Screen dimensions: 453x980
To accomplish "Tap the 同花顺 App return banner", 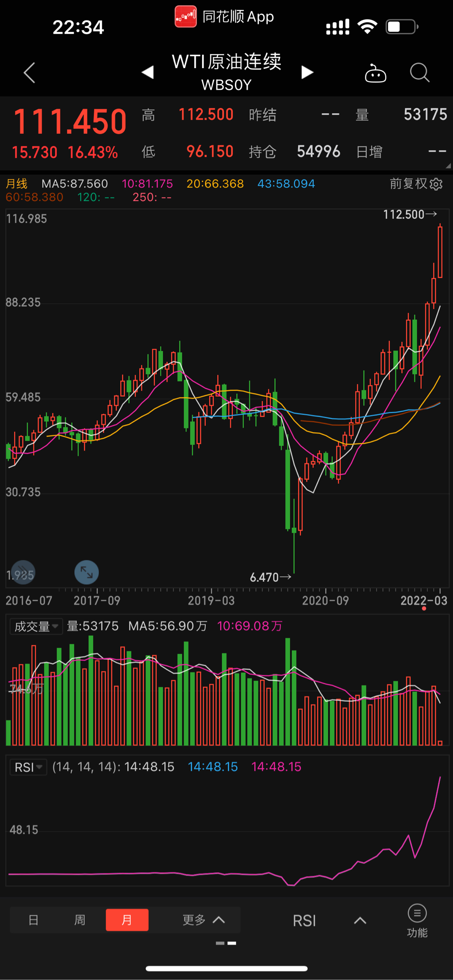I will coord(225,17).
